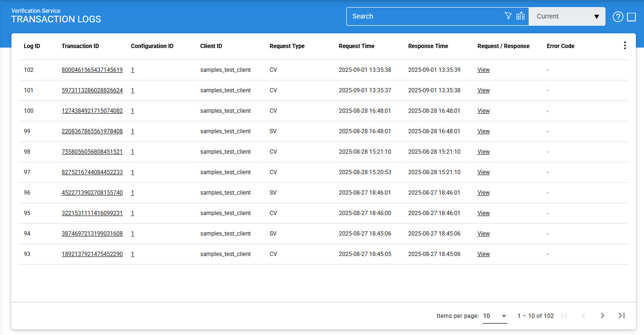Open the three-dot table options menu
The height and width of the screenshot is (335, 644).
pyautogui.click(x=625, y=46)
